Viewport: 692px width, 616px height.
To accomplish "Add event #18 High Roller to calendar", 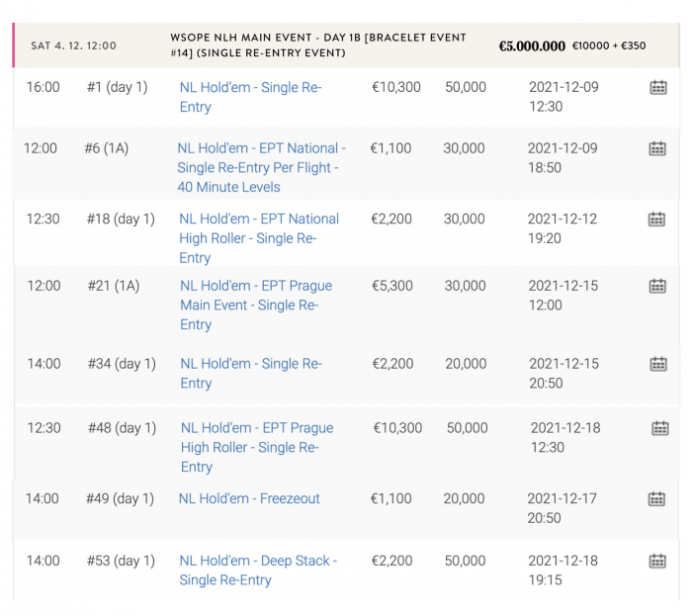I will pos(656,220).
